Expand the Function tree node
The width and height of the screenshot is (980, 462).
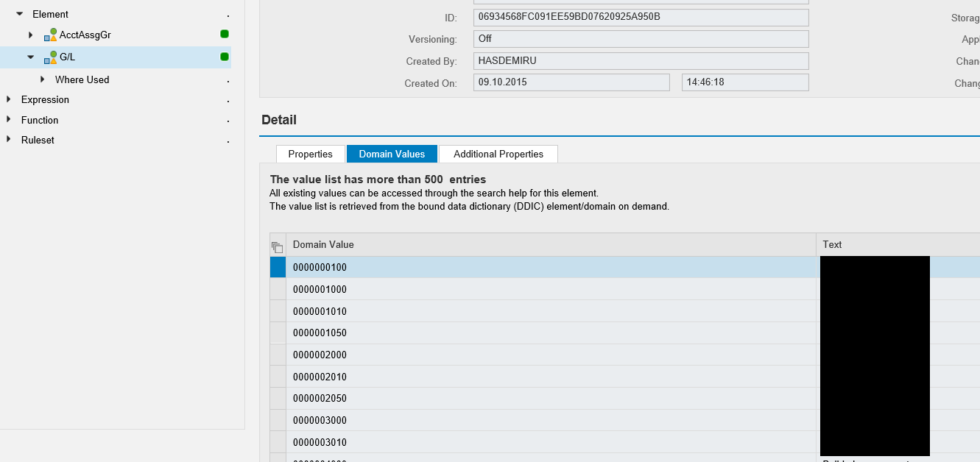pyautogui.click(x=9, y=119)
